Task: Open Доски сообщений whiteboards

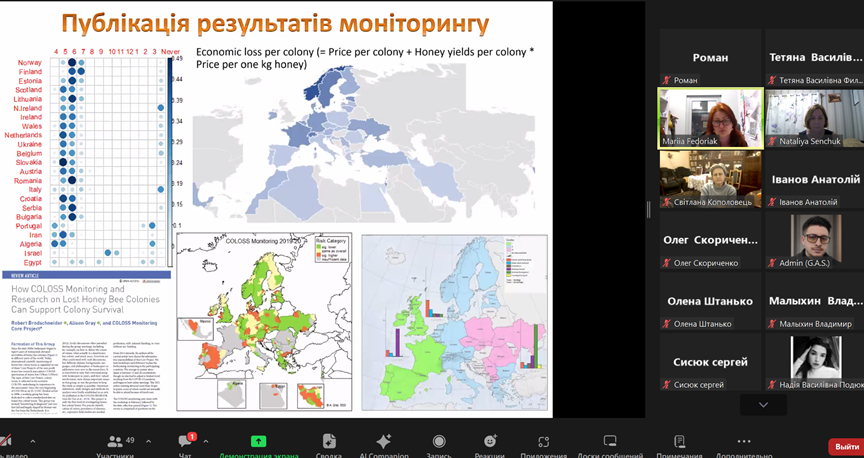Action: 610,443
